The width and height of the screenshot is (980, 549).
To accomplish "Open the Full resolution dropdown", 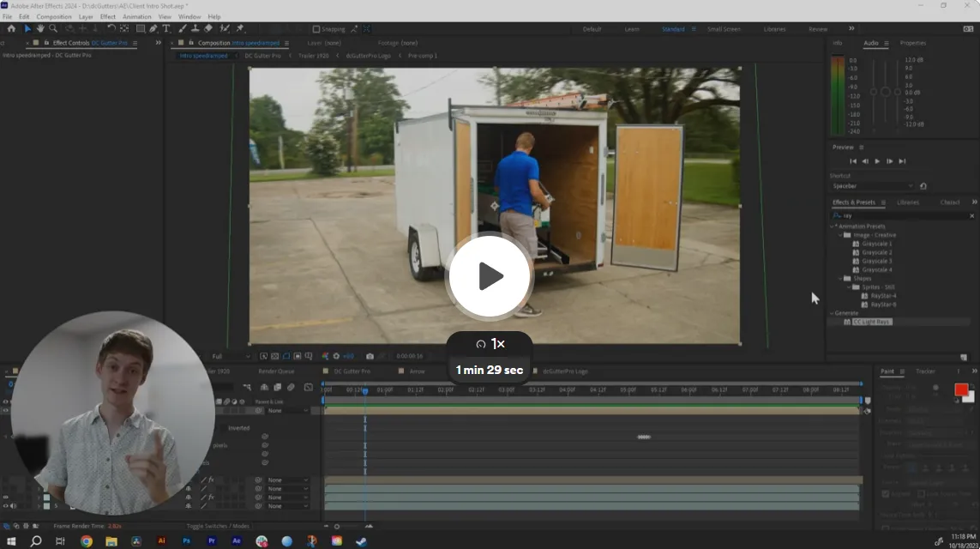I will (x=231, y=356).
